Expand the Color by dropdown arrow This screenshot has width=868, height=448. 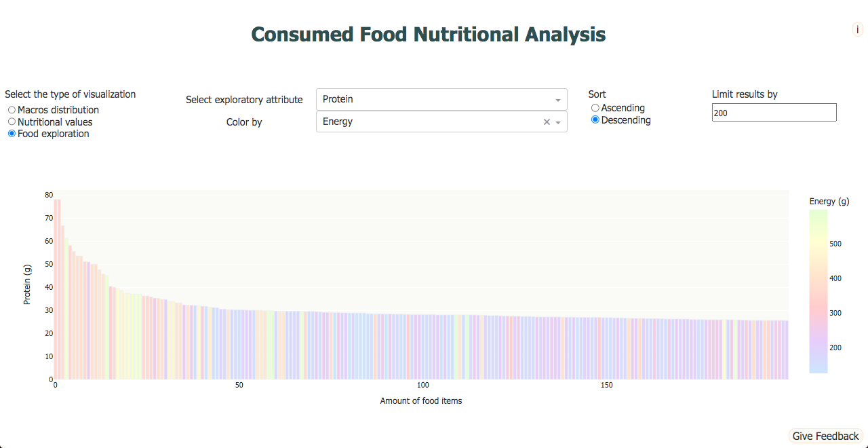558,122
